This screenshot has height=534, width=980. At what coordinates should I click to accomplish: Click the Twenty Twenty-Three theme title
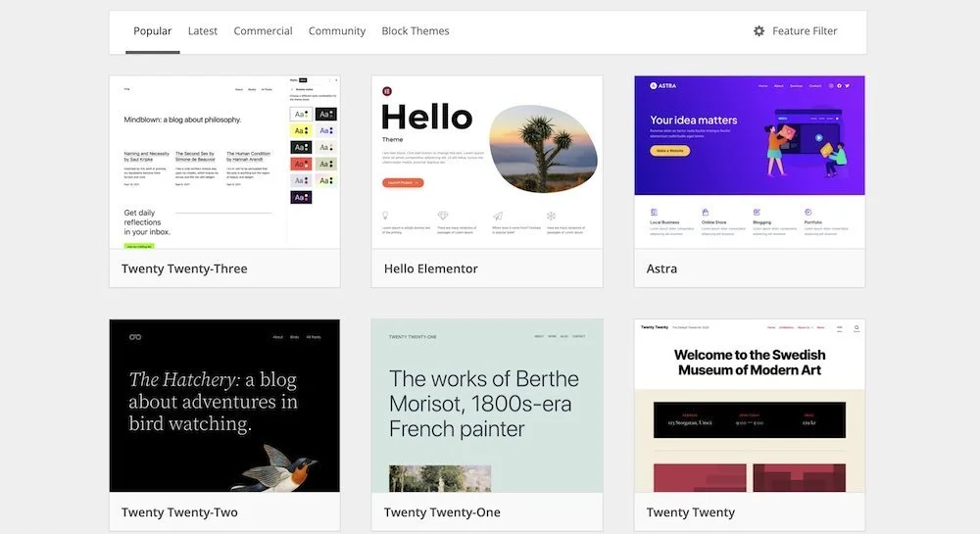coord(184,268)
